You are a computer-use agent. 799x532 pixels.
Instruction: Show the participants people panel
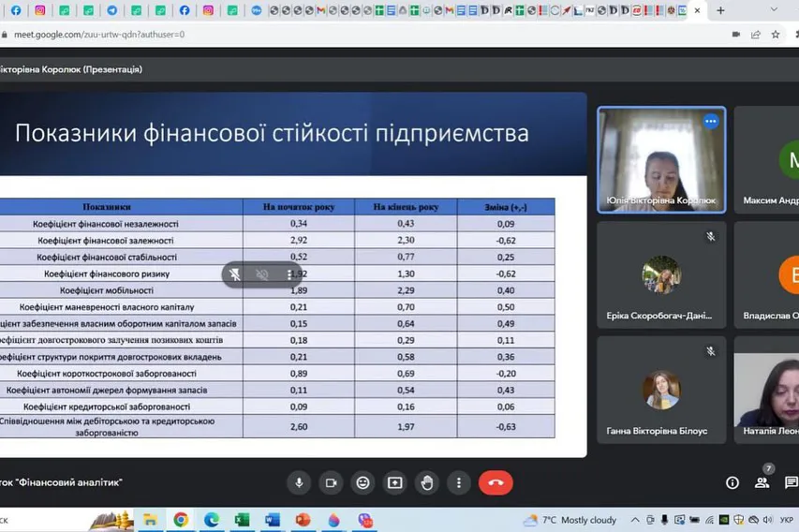click(x=762, y=482)
